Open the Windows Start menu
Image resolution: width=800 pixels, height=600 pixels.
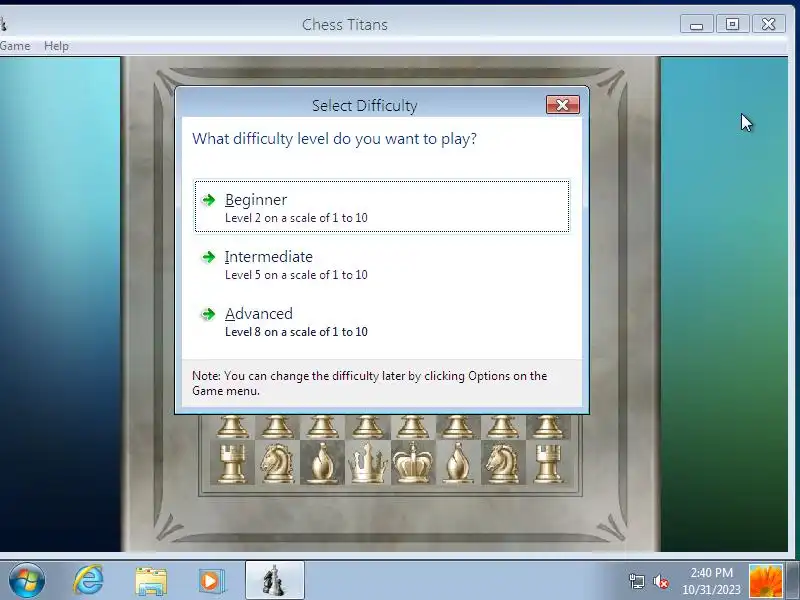coord(27,581)
